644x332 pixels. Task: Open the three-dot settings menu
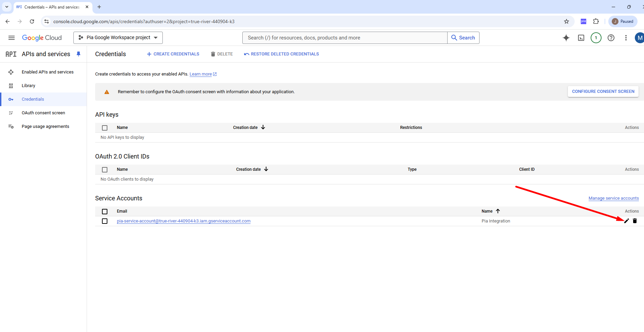click(626, 38)
